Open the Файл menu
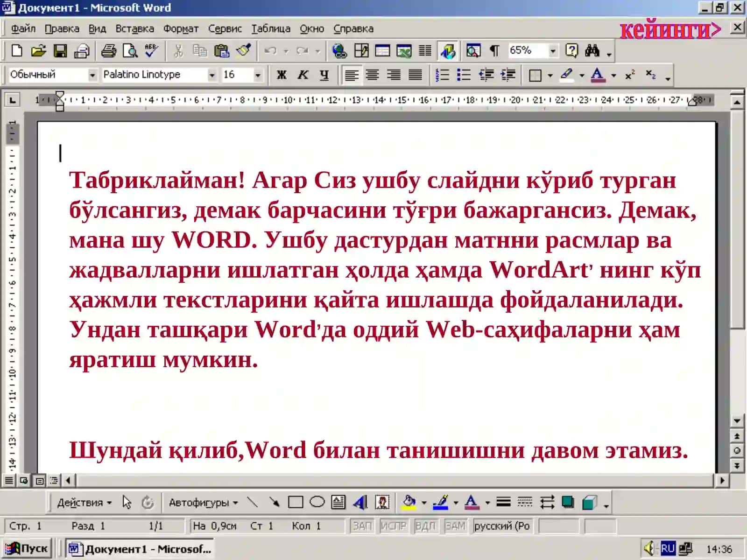Image resolution: width=747 pixels, height=560 pixels. coord(23,28)
